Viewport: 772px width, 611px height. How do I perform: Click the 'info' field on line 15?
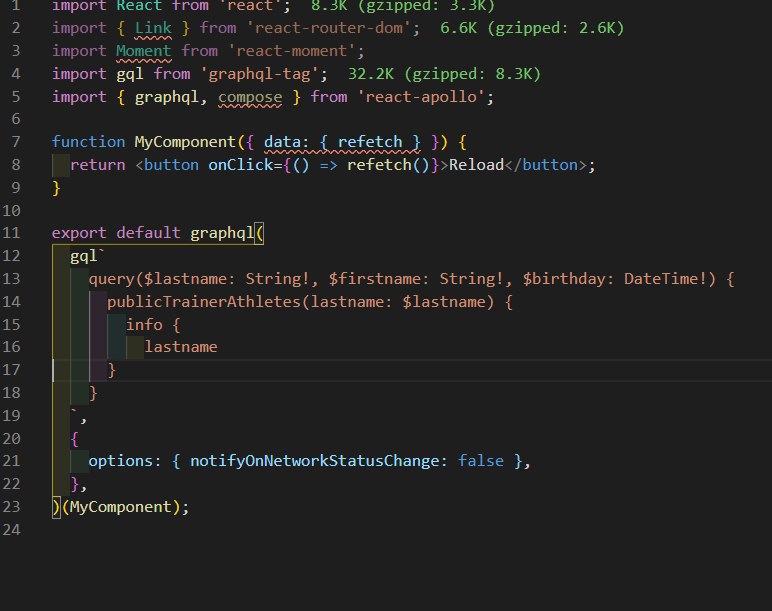(x=144, y=324)
